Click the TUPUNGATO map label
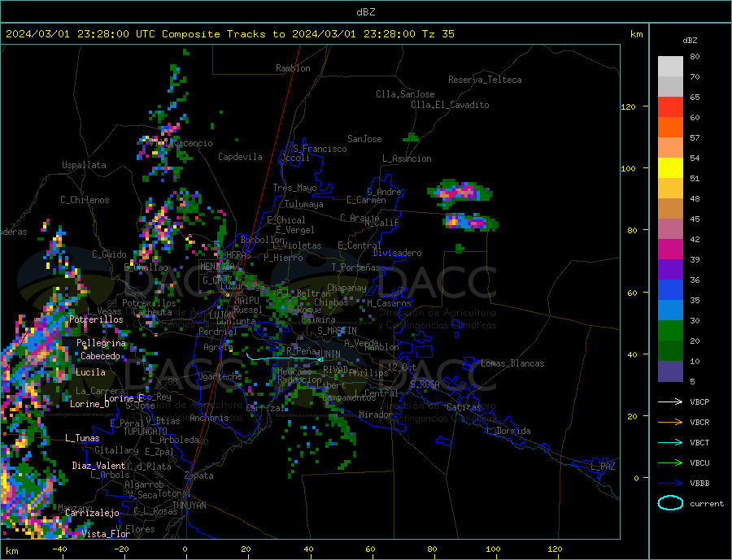732x560 pixels. click(x=146, y=432)
